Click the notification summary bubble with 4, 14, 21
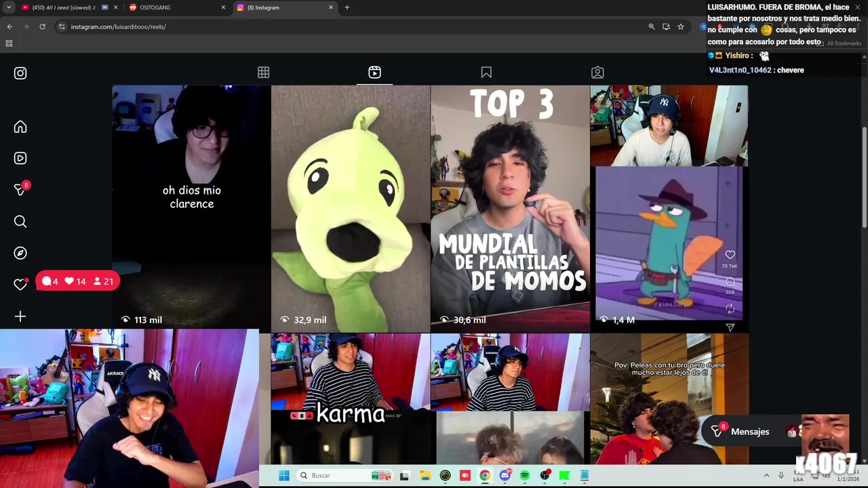This screenshot has width=868, height=488. point(78,281)
